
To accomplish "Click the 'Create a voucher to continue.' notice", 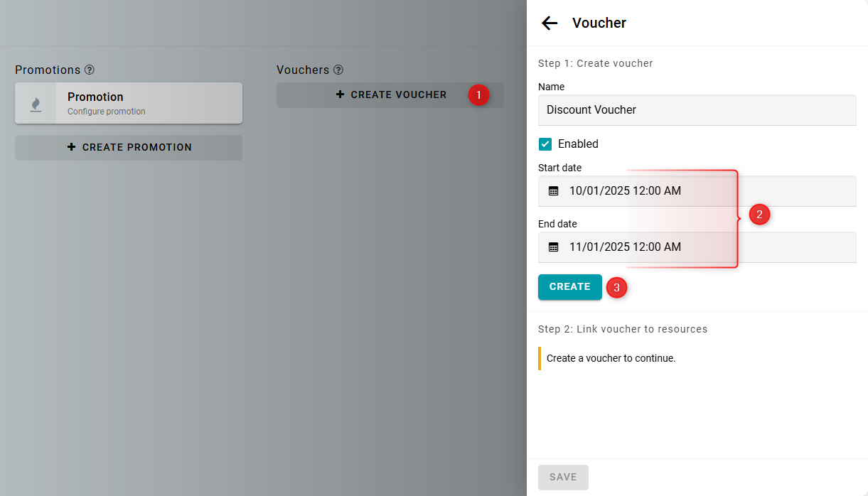I will [x=611, y=358].
